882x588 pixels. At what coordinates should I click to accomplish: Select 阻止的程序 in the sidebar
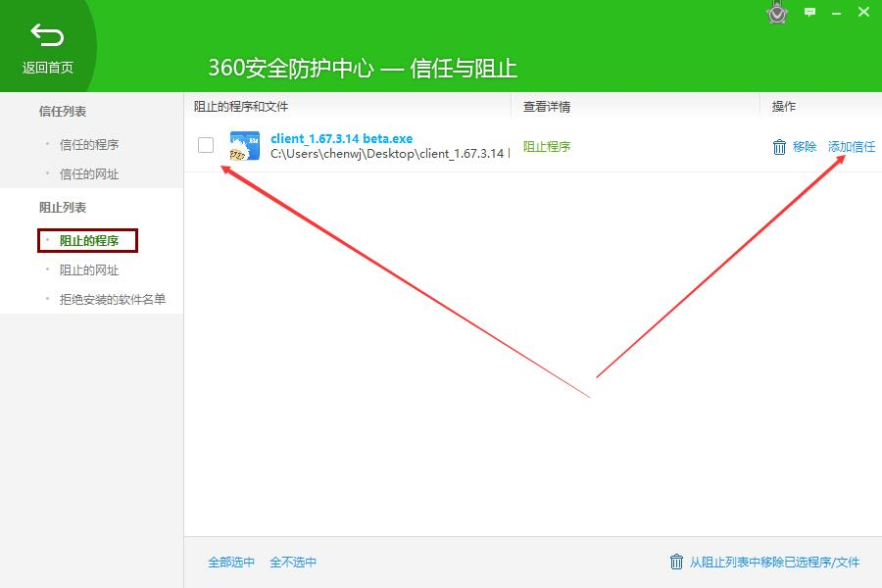tap(89, 241)
